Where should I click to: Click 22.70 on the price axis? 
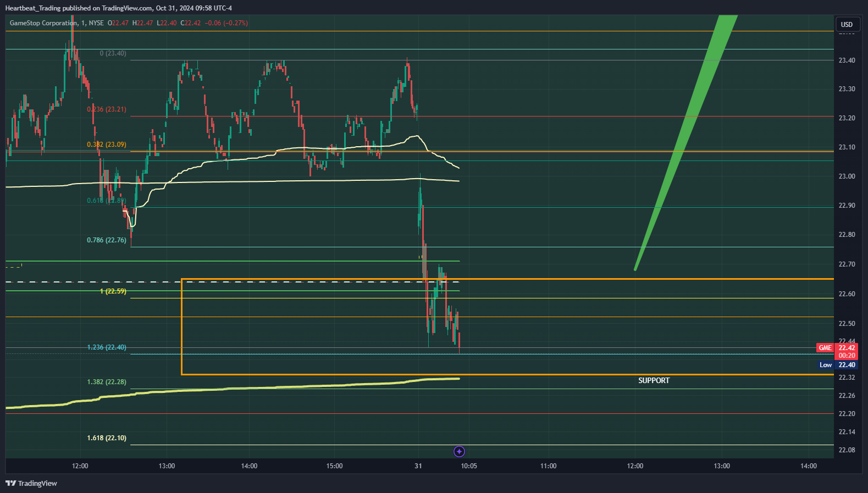tap(847, 264)
